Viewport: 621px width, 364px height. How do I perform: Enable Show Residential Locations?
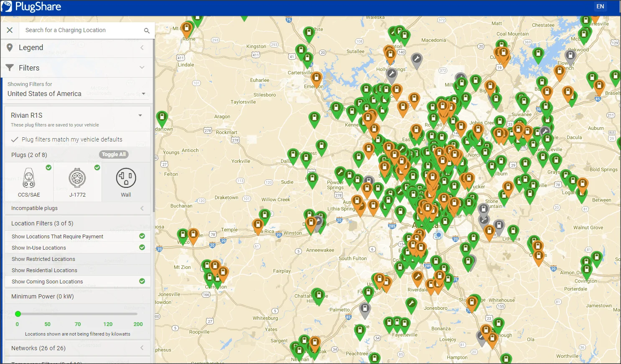[x=78, y=270]
